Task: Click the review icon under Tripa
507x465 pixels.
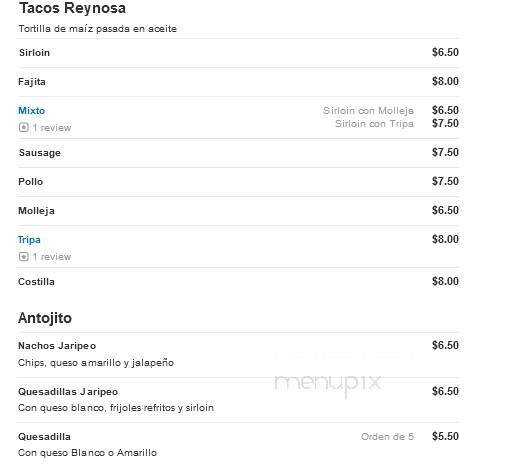Action: click(x=24, y=256)
